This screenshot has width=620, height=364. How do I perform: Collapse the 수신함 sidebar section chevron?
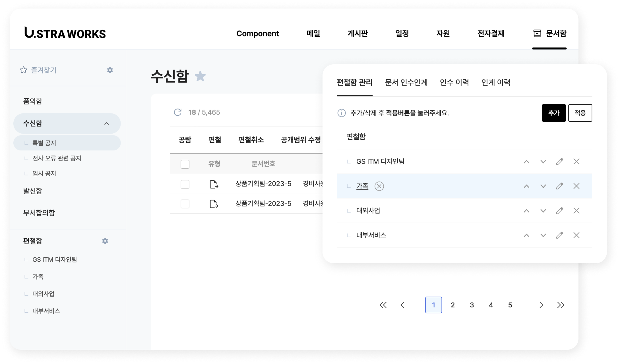pyautogui.click(x=106, y=123)
